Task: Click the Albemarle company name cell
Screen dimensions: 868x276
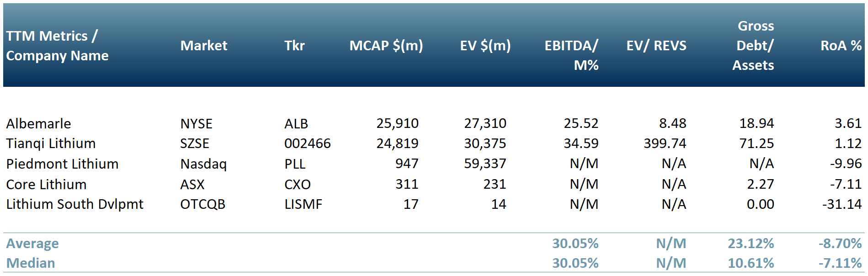Action: (38, 123)
